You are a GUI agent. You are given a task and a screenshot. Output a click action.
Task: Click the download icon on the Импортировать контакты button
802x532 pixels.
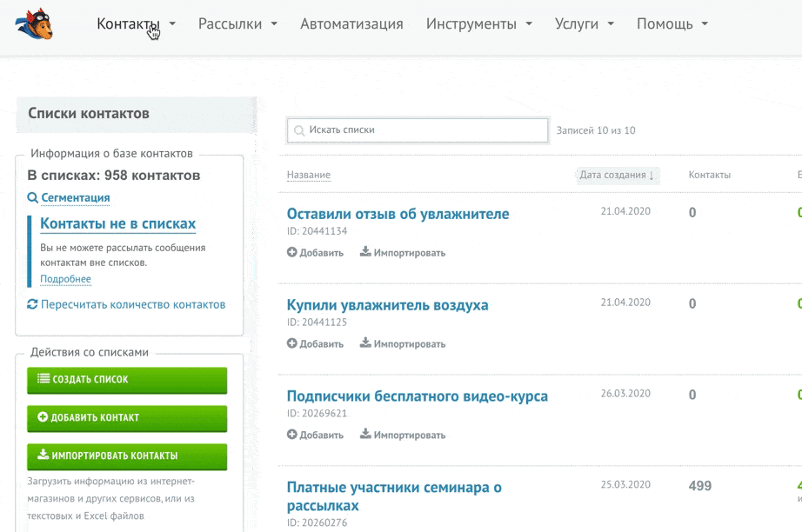click(43, 455)
